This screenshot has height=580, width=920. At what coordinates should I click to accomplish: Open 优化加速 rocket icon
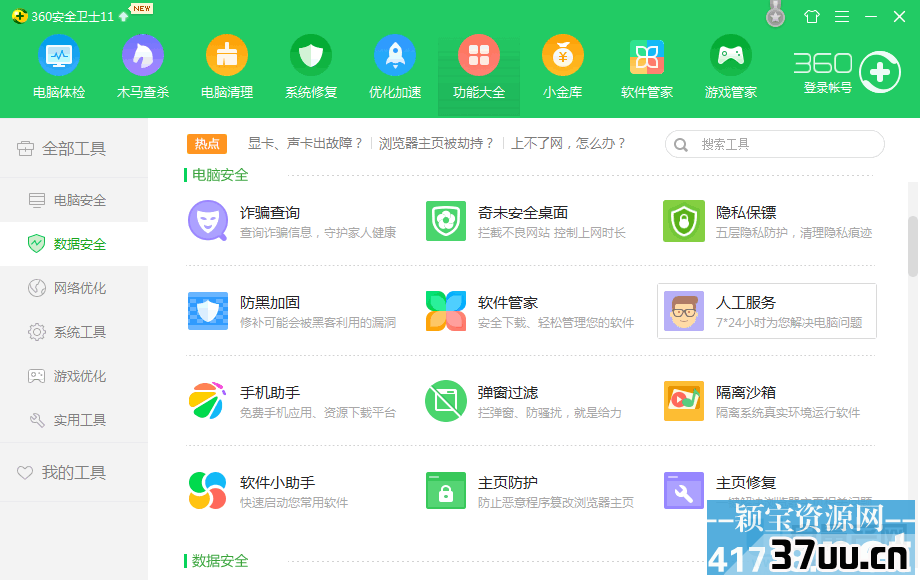coord(395,56)
